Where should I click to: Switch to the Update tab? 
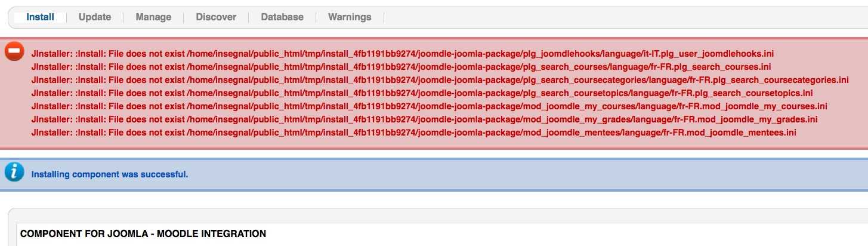point(95,17)
